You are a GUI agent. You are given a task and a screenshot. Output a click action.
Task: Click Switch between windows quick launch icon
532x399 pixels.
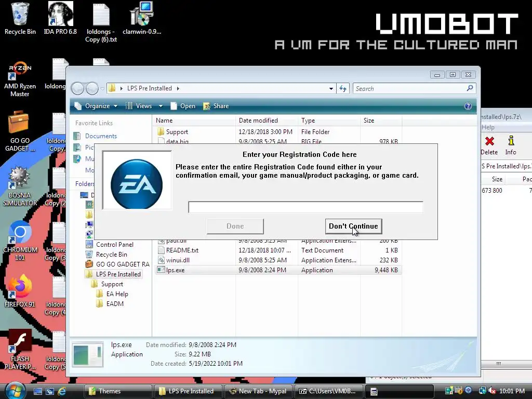(x=50, y=391)
